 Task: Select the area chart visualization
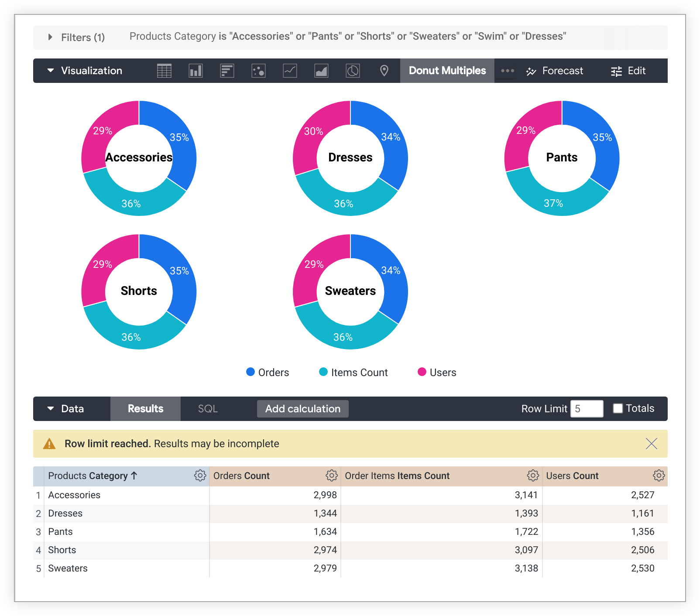click(x=321, y=70)
